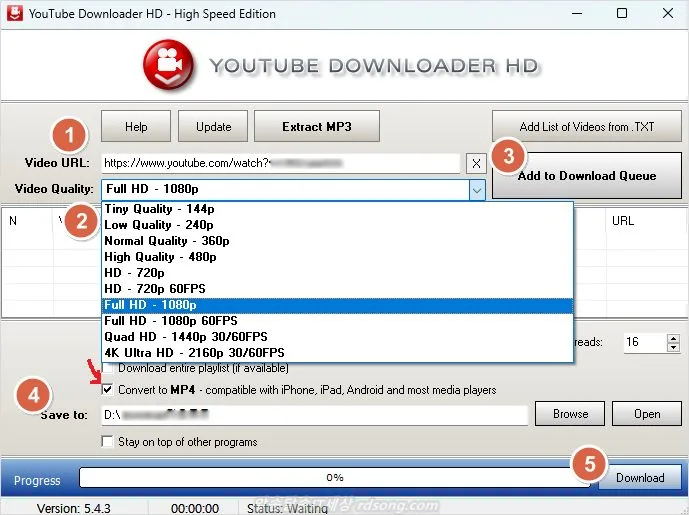Open the Browse folder dialog
The height and width of the screenshot is (515, 689).
(570, 414)
